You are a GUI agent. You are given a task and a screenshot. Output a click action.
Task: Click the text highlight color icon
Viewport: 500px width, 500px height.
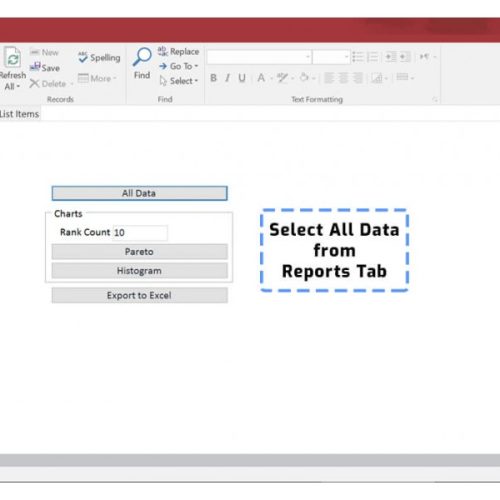pyautogui.click(x=282, y=78)
